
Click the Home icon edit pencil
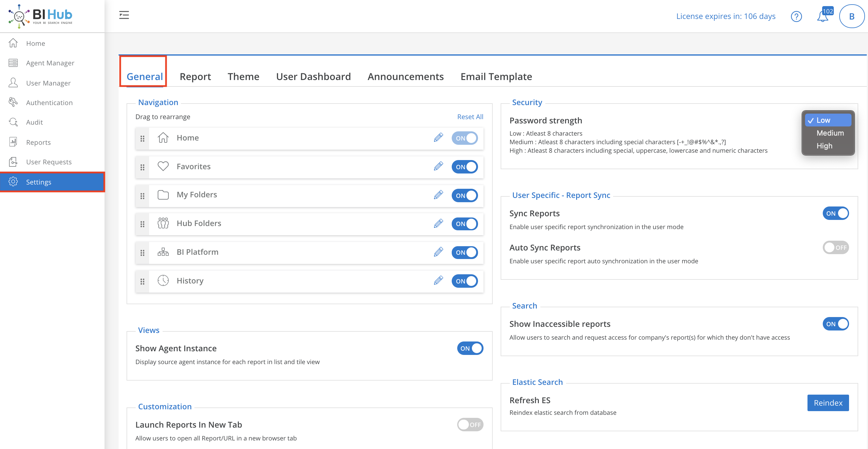[x=438, y=137]
